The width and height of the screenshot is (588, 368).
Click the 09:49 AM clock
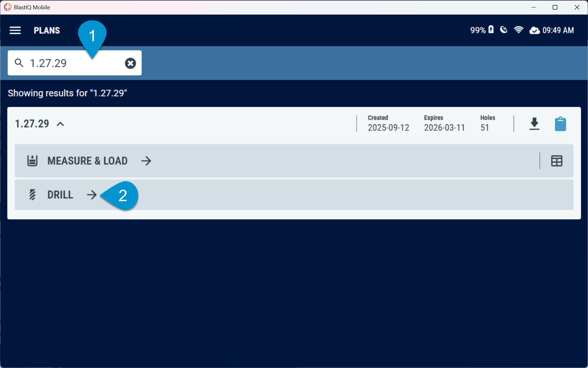(558, 30)
